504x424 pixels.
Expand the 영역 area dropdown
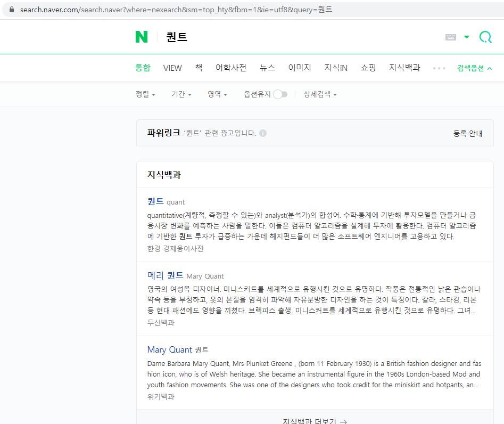pyautogui.click(x=217, y=94)
